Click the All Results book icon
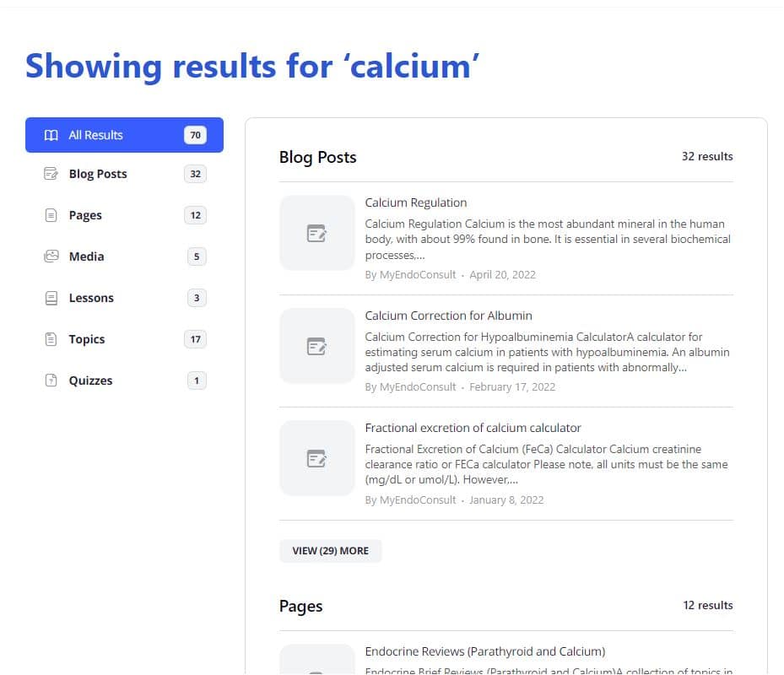 (x=51, y=135)
